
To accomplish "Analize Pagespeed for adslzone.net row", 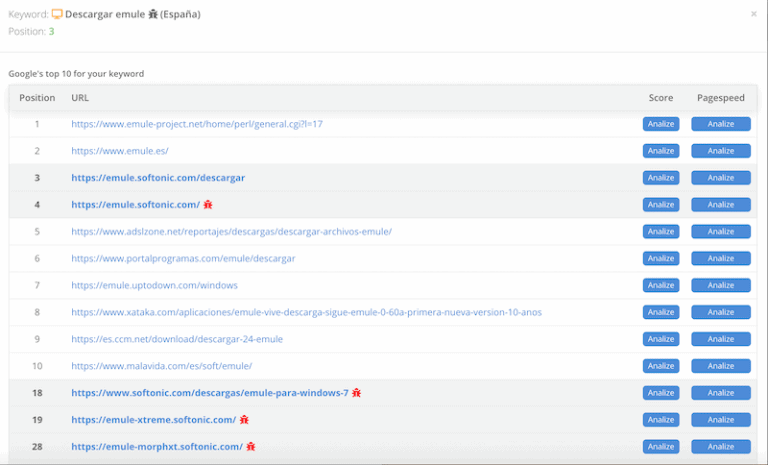I will point(721,231).
